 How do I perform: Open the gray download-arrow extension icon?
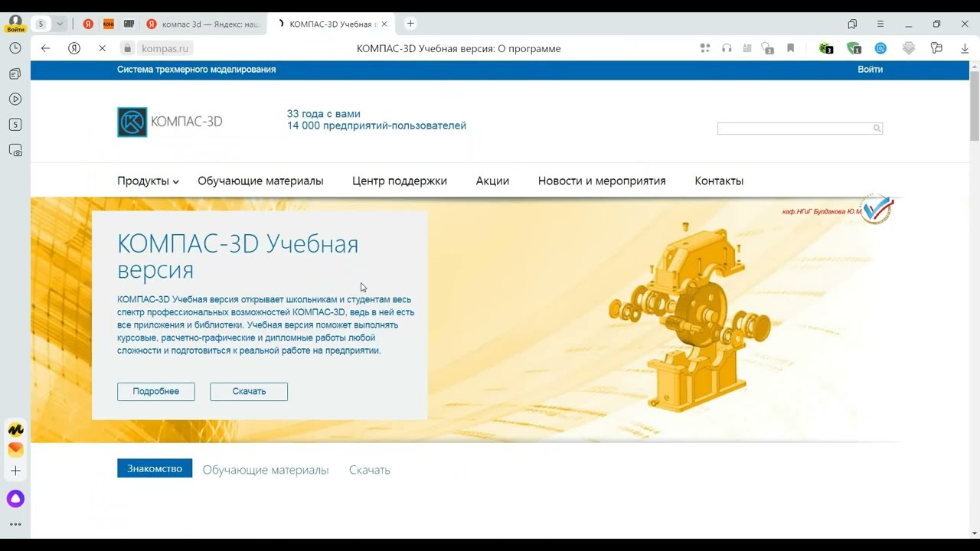pos(909,48)
